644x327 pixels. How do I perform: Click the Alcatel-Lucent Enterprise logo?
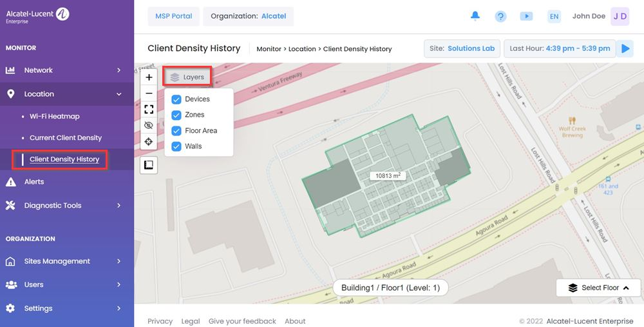pos(37,15)
